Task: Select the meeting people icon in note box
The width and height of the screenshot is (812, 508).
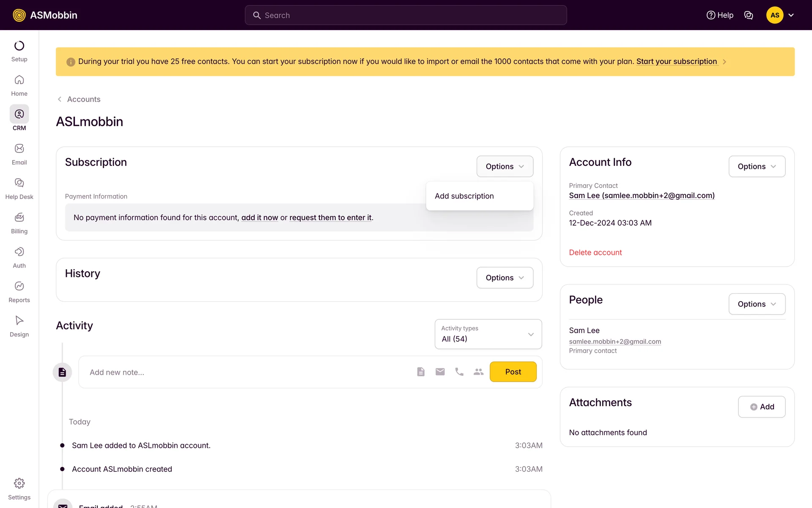Action: coord(478,372)
